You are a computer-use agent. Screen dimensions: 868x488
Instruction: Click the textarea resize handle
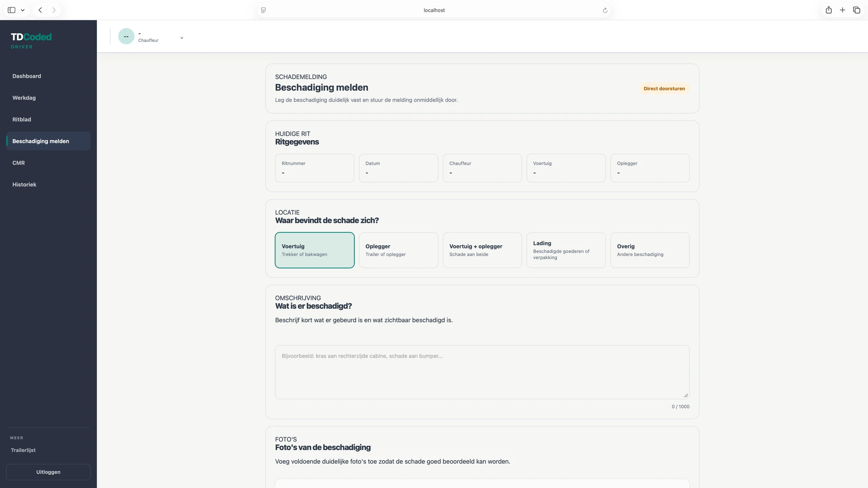click(686, 395)
